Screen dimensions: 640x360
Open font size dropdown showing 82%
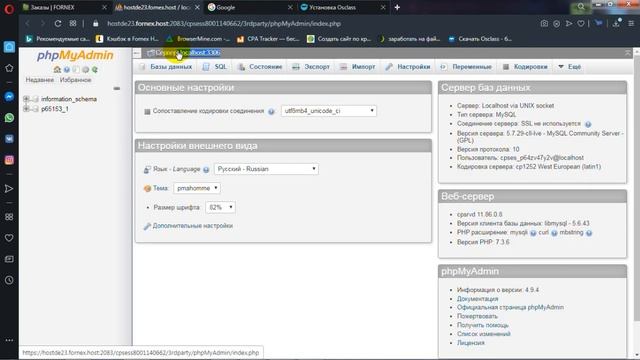(x=220, y=207)
